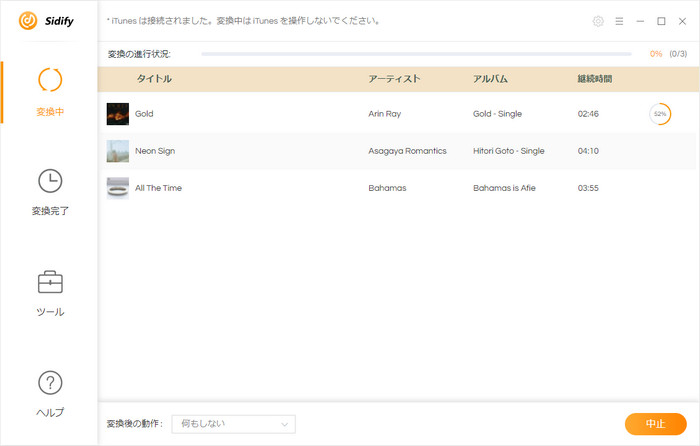
Task: Click album Bahamas is Afie
Action: tap(504, 188)
